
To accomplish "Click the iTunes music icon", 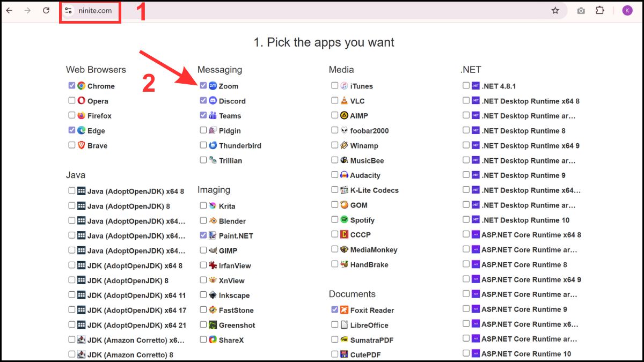I will coord(345,86).
